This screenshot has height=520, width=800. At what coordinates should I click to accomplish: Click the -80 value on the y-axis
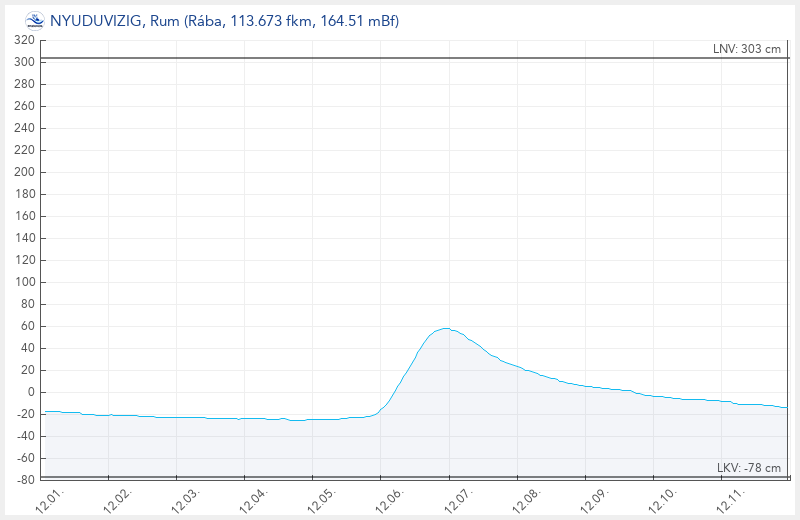point(25,480)
